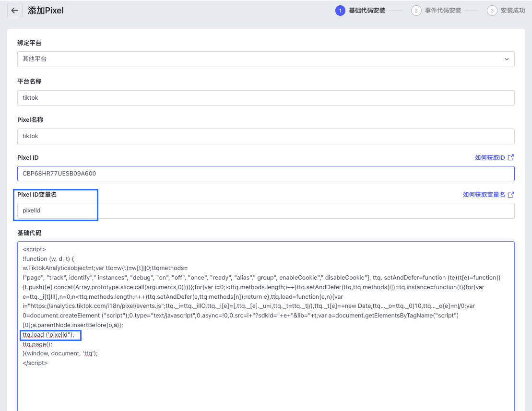
Task: Click the analytics.tiktok.com events.js URL line
Action: pyautogui.click(x=248, y=306)
